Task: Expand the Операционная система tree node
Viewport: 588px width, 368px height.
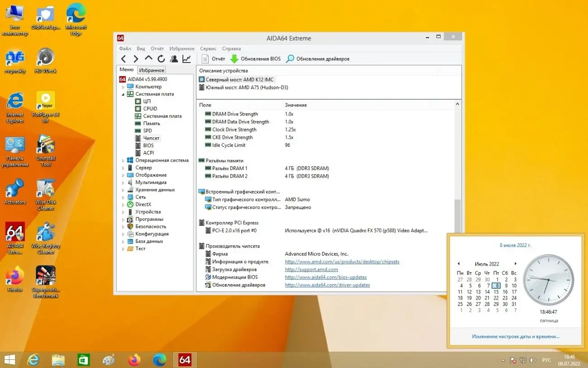Action: pyautogui.click(x=123, y=160)
